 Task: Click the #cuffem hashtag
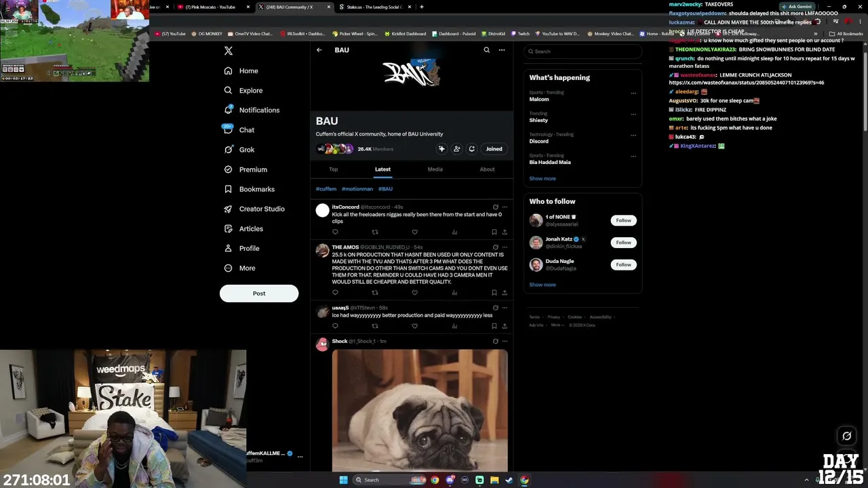[x=326, y=189]
